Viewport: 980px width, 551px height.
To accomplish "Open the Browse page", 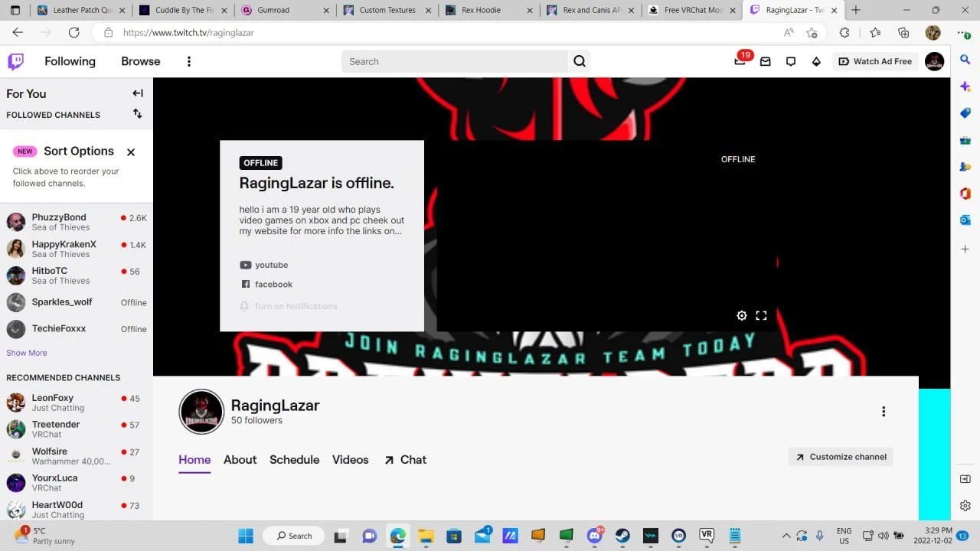I will point(141,61).
